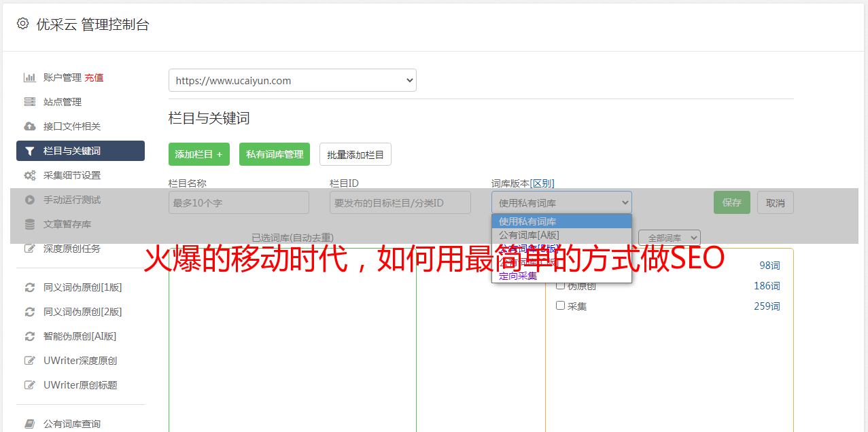Click the 259词 count
The width and height of the screenshot is (868, 432).
click(767, 306)
